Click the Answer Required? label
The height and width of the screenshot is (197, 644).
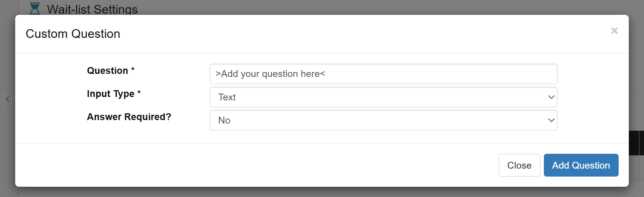pyautogui.click(x=129, y=117)
